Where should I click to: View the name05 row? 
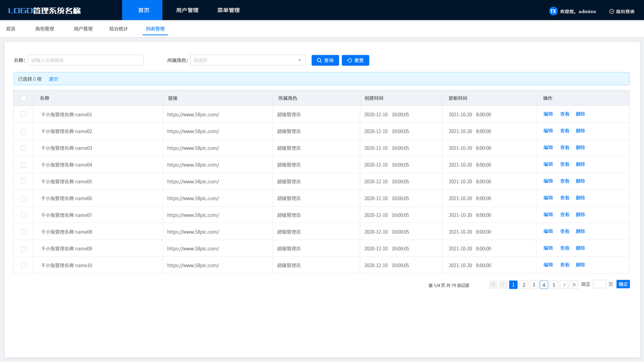pos(565,181)
